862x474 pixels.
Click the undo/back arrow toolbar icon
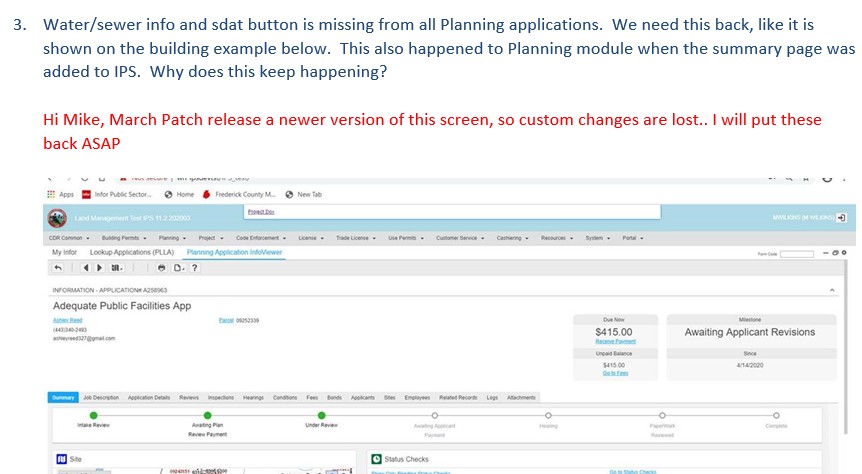coord(58,268)
